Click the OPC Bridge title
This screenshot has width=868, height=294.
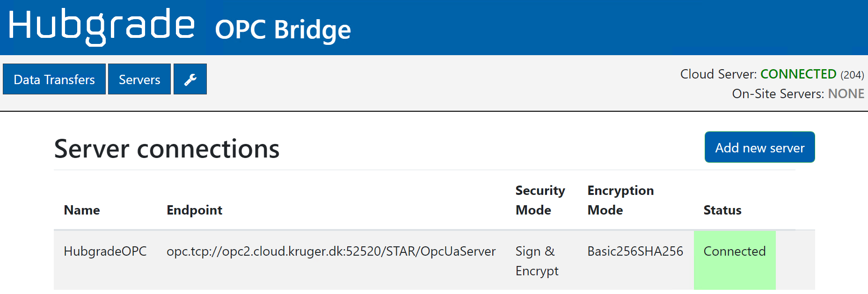(283, 29)
